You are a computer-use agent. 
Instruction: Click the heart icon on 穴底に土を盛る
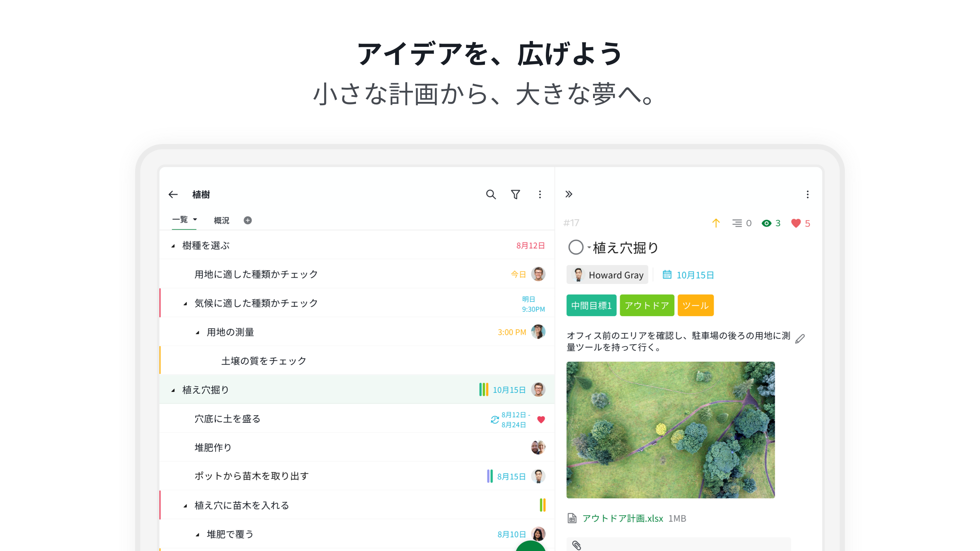pos(541,420)
